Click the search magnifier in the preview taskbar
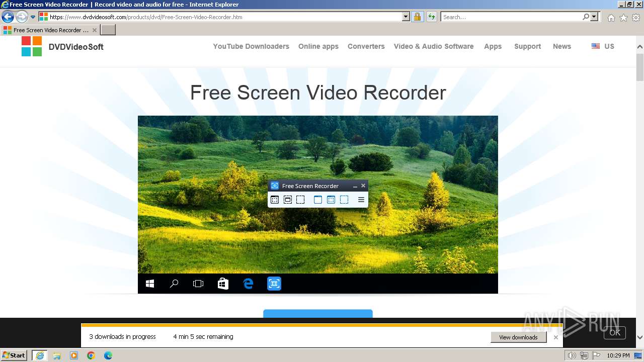Screen dimensions: 644x362 pyautogui.click(x=174, y=284)
